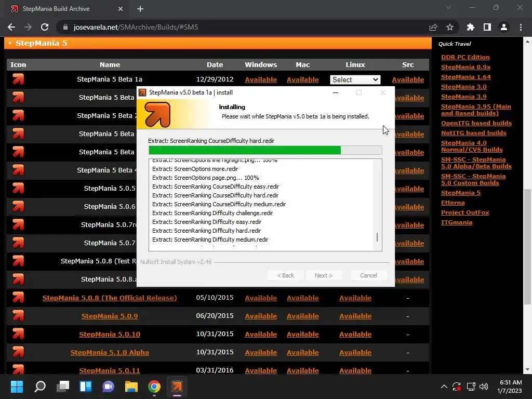
Task: Open Chat app on taskbar
Action: (x=108, y=387)
